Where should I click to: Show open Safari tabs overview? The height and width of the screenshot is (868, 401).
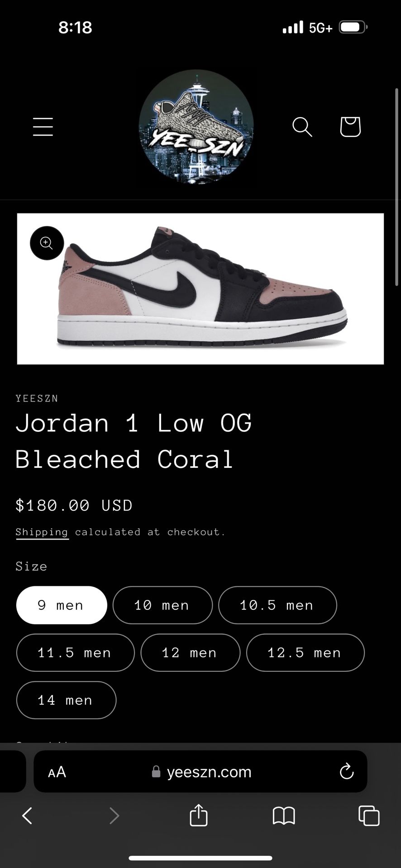[369, 816]
